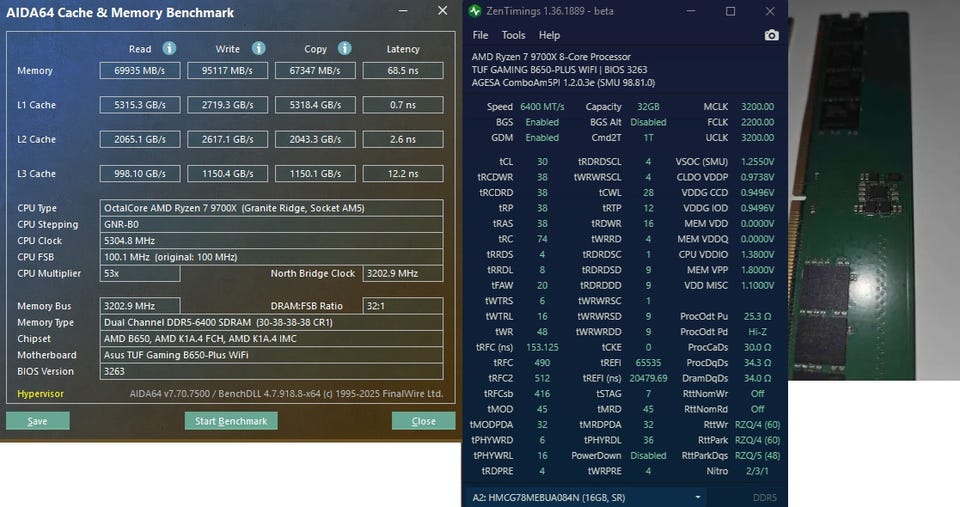Image resolution: width=960 pixels, height=507 pixels.
Task: Click the RAM stick photo on the right
Action: [874, 190]
